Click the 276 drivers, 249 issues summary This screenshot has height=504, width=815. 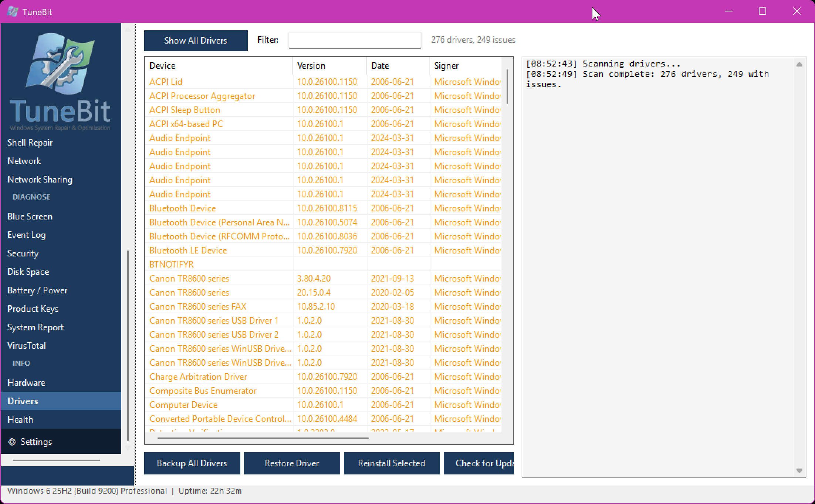(x=473, y=40)
